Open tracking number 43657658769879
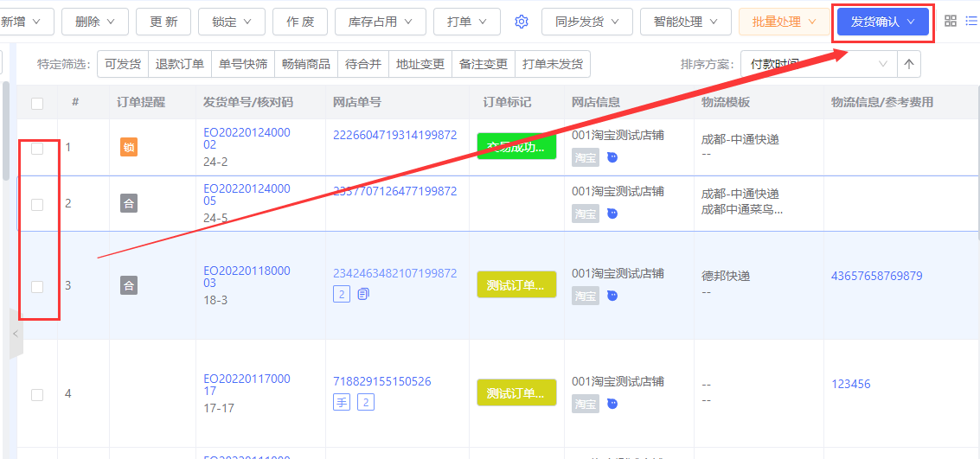Screen dimensions: 980x459 [x=877, y=276]
